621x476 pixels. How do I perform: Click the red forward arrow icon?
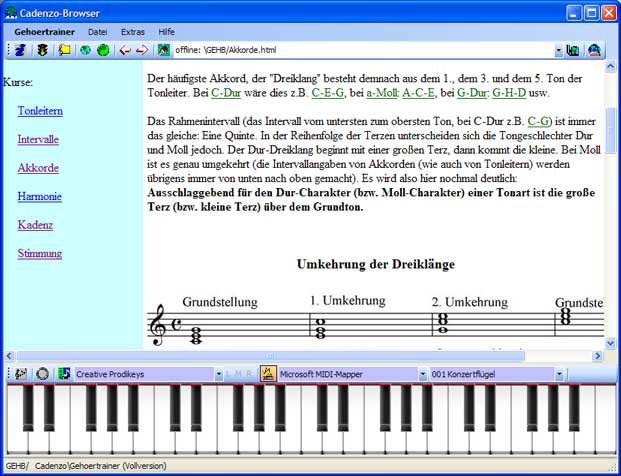click(x=142, y=49)
